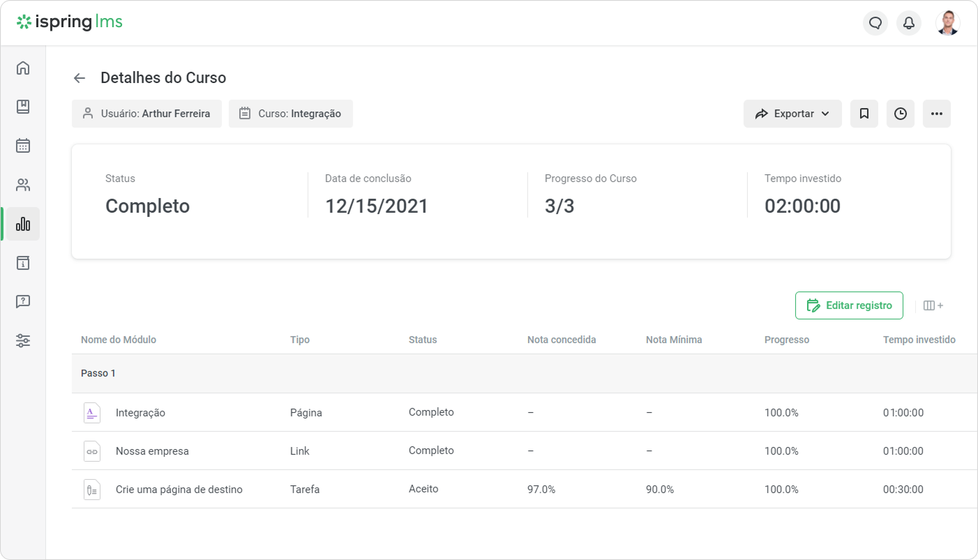Open the Home icon in sidebar
This screenshot has width=978, height=560.
(x=23, y=68)
